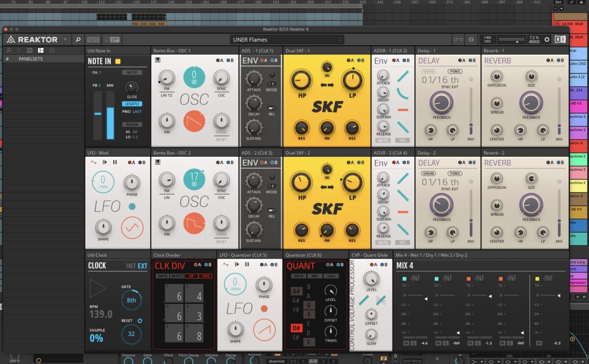Viewport: 589px width, 364px height.
Task: Click the magnifier button beside the REAKTOR logo
Action: (x=78, y=39)
